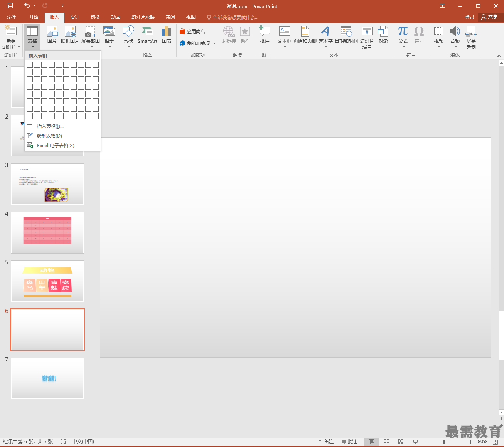Switch to the 动画 (Animations) tab
504x447 pixels.
116,17
